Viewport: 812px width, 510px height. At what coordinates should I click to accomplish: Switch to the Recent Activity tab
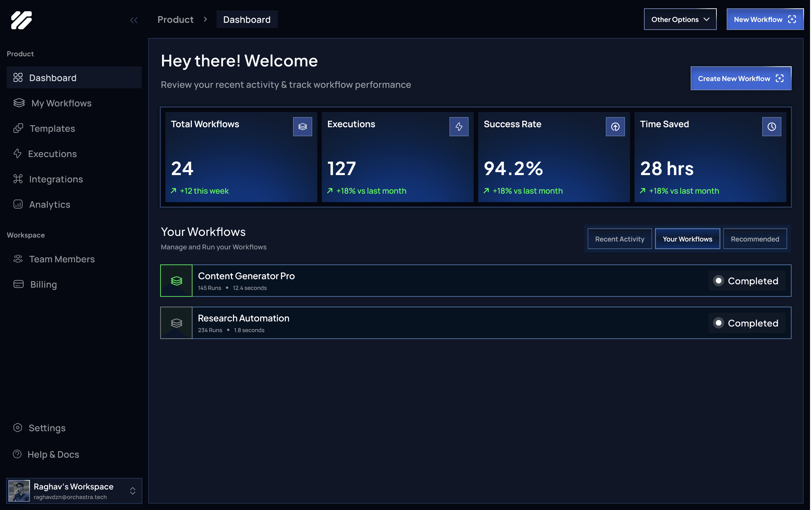[620, 239]
